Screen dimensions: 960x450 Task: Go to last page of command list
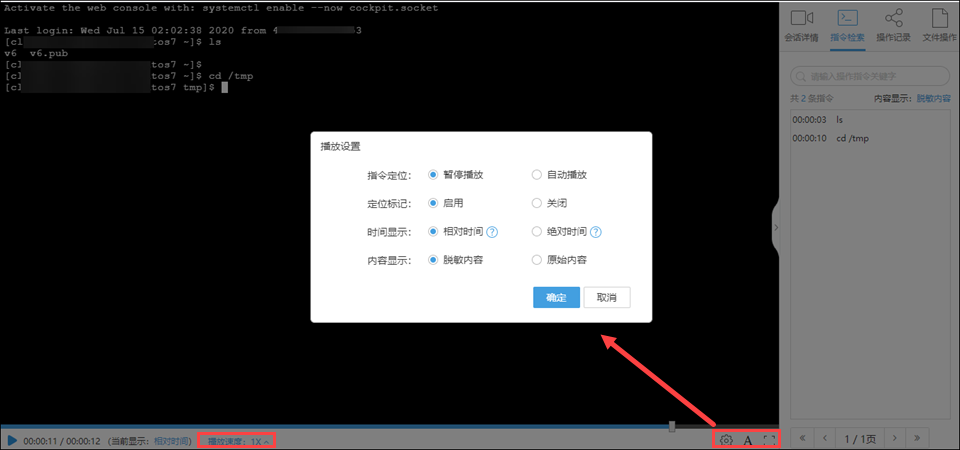pos(918,438)
